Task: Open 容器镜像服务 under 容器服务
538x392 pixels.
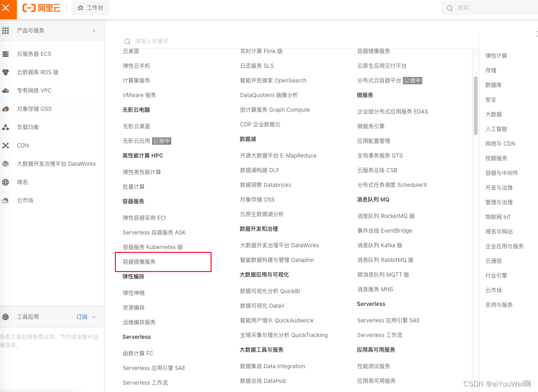Action: point(139,262)
